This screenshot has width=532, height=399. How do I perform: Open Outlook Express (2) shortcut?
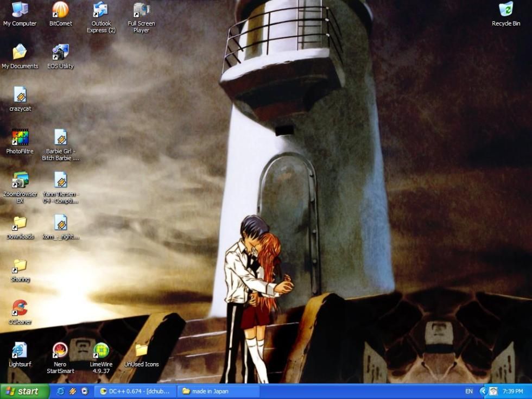[101, 17]
